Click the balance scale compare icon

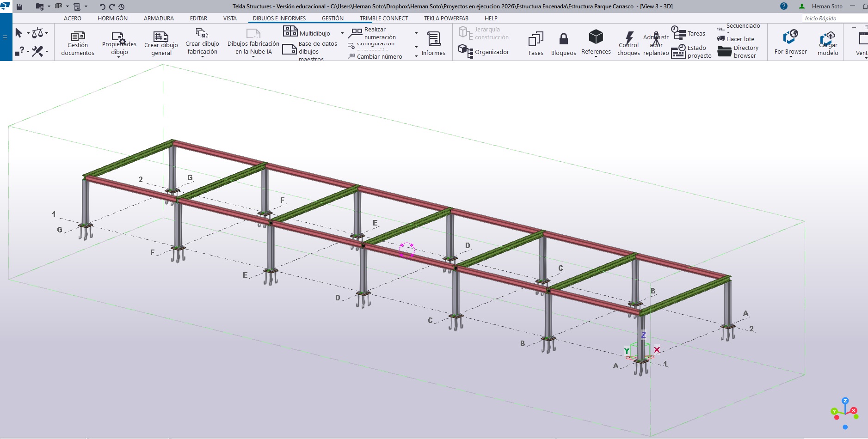coord(37,33)
